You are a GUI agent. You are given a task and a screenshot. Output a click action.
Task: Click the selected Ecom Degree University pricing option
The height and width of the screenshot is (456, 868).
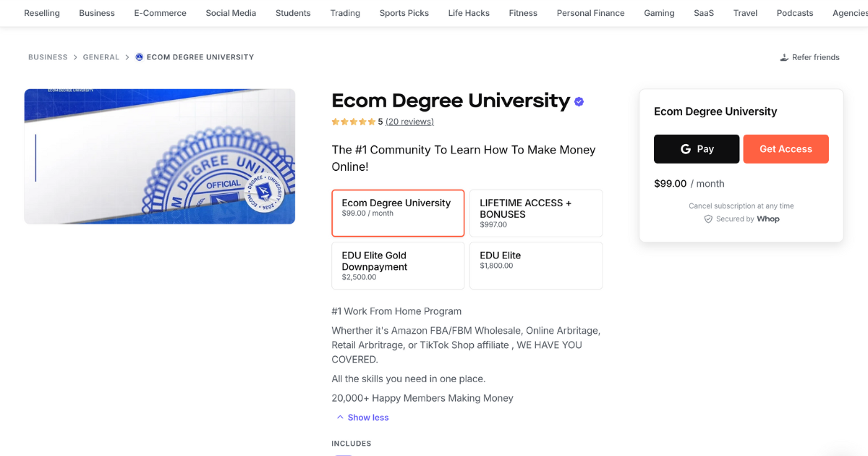(398, 213)
